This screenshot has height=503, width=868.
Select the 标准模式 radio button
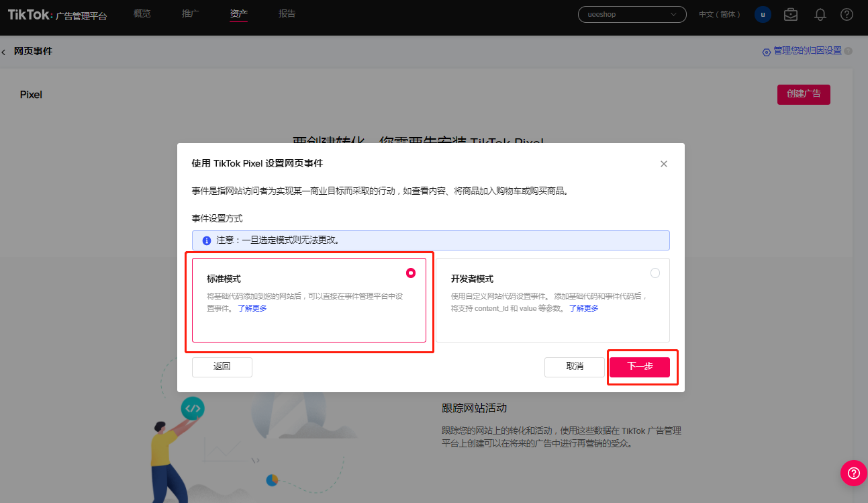click(x=411, y=273)
